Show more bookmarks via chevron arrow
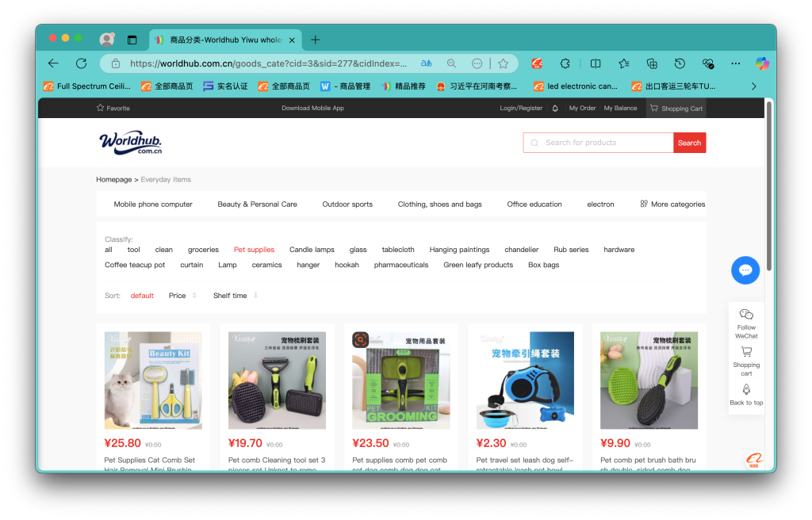Image resolution: width=812 pixels, height=520 pixels. (753, 86)
